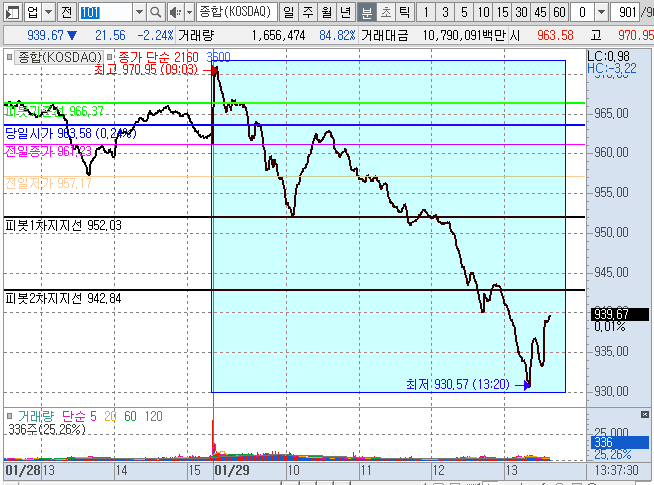The image size is (654, 485).
Task: Click the panel layout icon at top-left
Action: click(x=10, y=12)
